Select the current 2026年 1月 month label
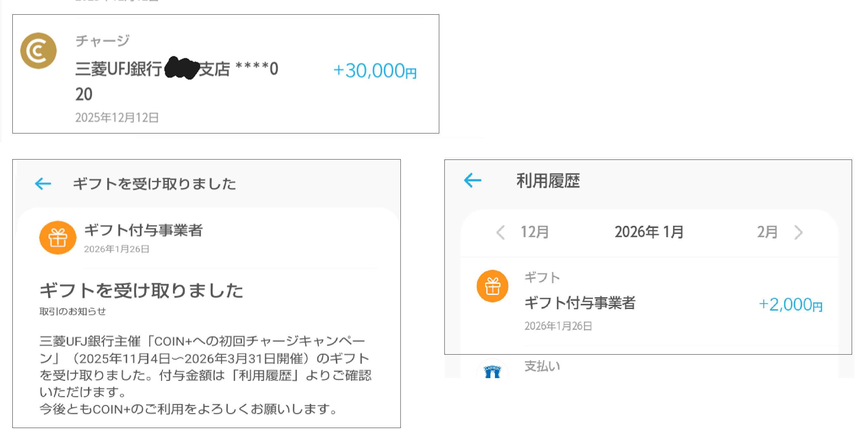 point(649,232)
